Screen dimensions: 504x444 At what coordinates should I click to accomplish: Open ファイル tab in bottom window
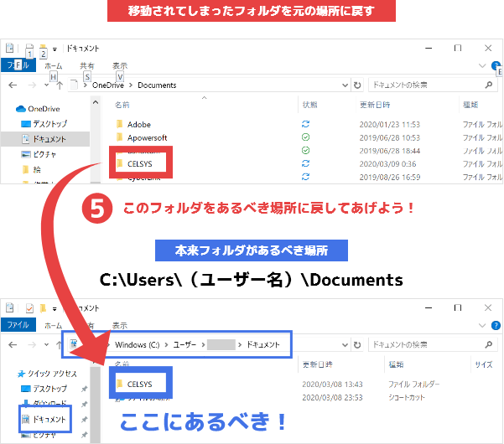coord(18,325)
